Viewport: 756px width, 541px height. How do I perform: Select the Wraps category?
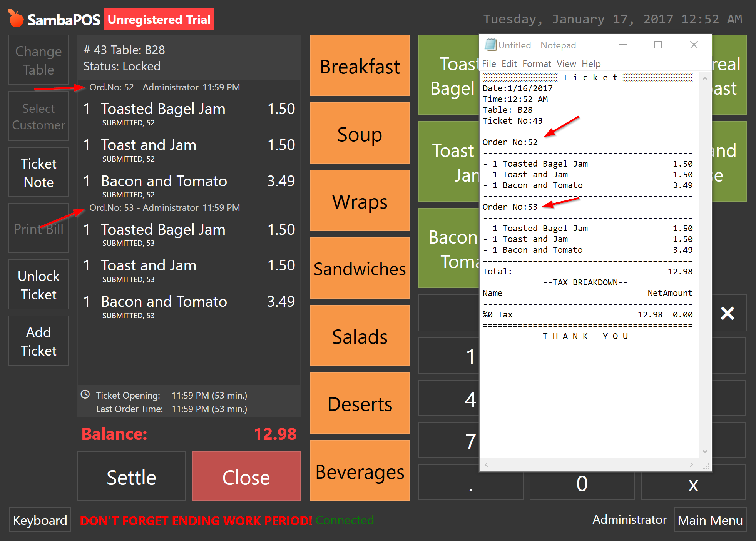(360, 200)
